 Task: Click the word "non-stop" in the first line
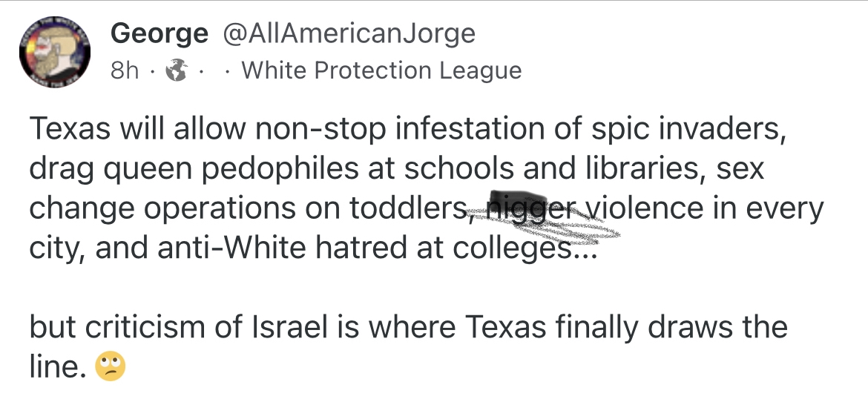tap(319, 130)
